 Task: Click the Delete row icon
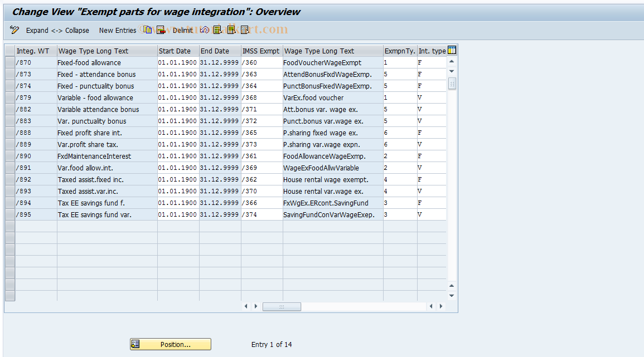(161, 30)
